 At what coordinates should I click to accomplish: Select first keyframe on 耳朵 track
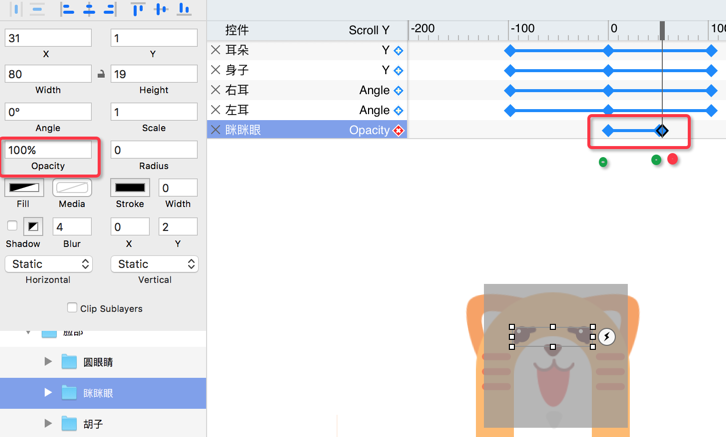(510, 51)
